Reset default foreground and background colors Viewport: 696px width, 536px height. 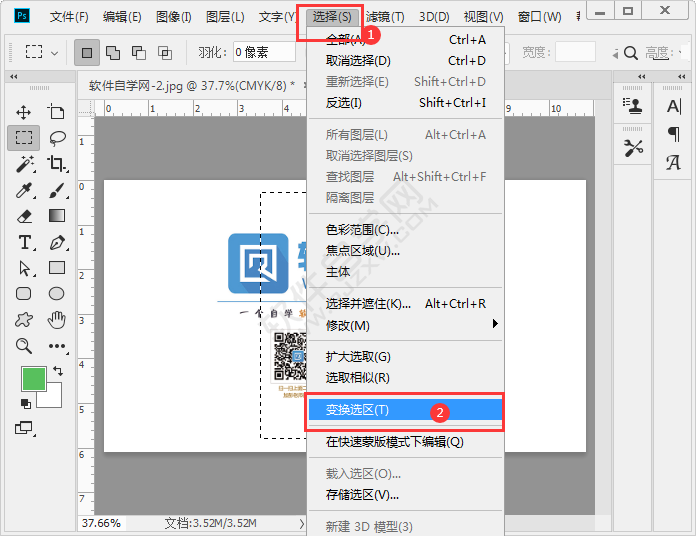click(x=26, y=403)
